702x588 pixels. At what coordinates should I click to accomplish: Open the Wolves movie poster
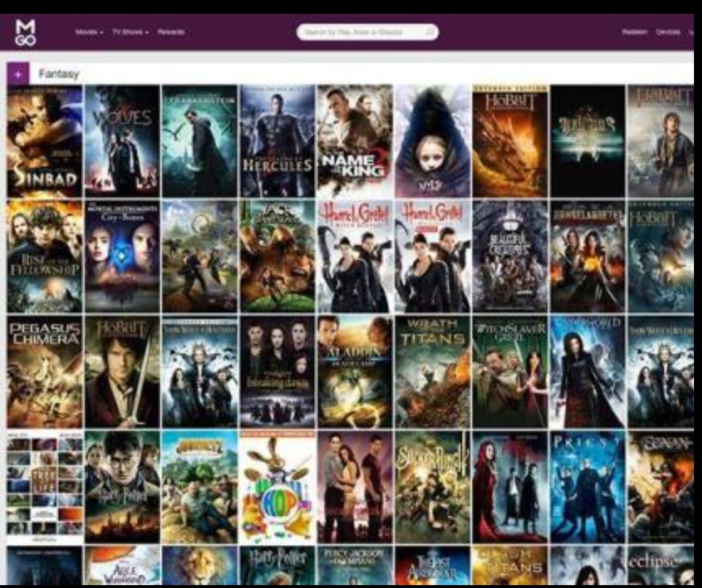(x=122, y=142)
